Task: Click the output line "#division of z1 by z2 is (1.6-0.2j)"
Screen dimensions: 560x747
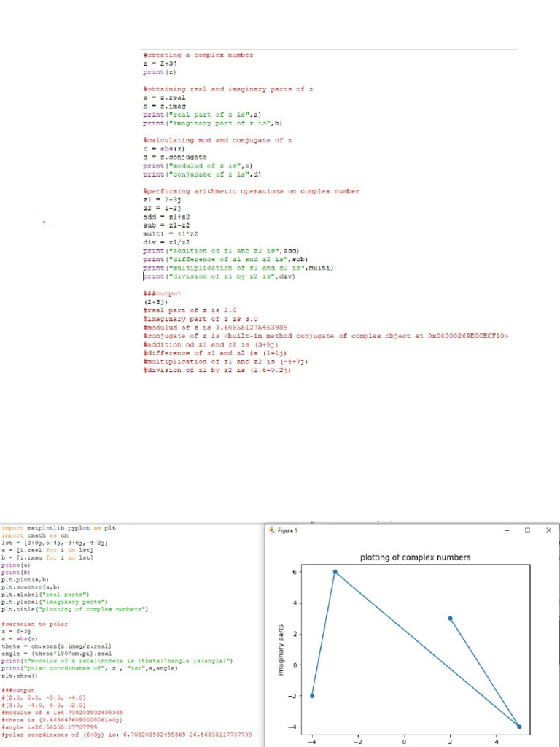Action: click(x=217, y=370)
